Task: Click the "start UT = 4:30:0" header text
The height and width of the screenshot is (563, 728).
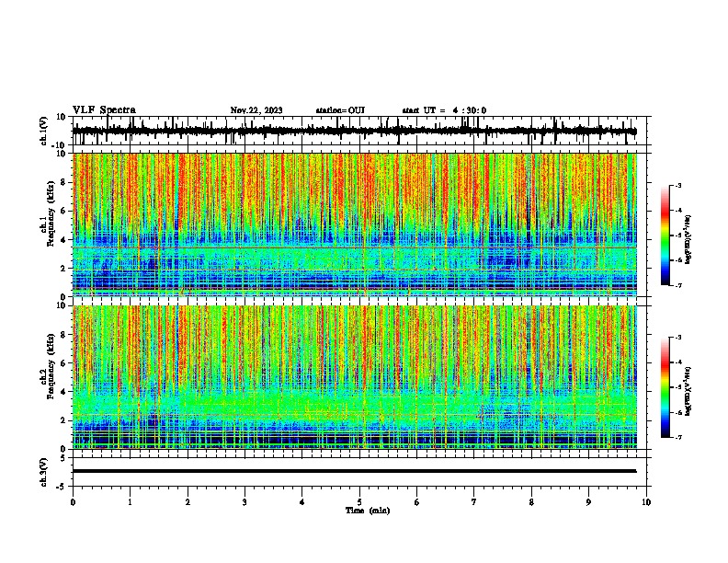Action: click(444, 110)
